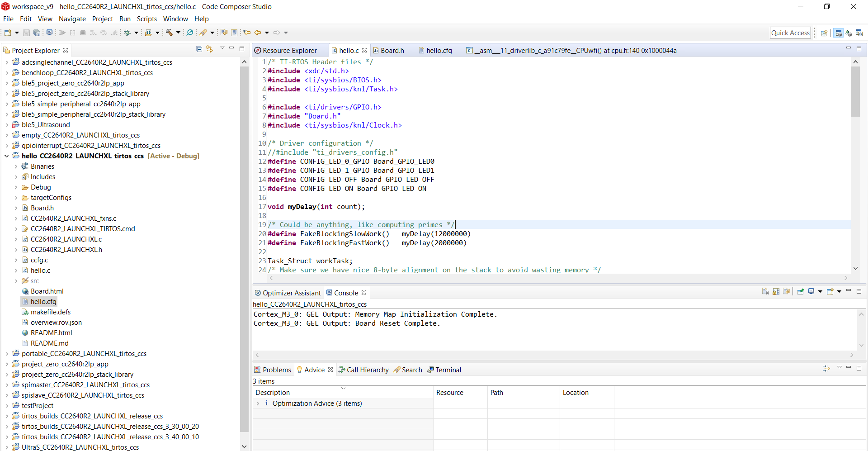The width and height of the screenshot is (868, 451).
Task: Open the Scripts menu
Action: point(146,19)
